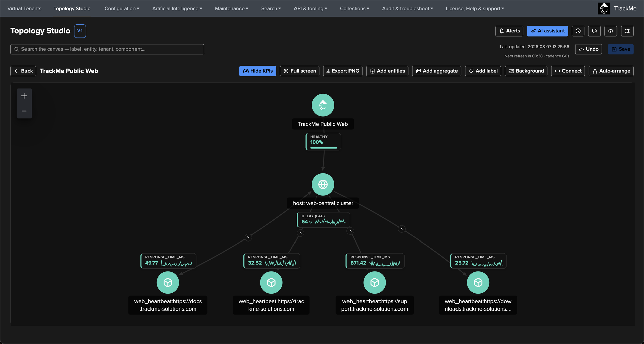
Task: Open the sliders settings icon button
Action: [x=627, y=31]
